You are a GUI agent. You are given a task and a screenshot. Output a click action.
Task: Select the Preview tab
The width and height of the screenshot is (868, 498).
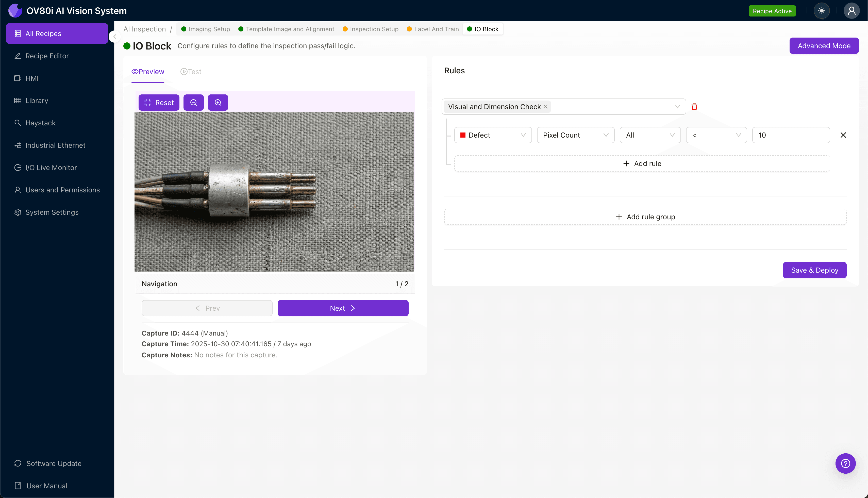coord(148,72)
